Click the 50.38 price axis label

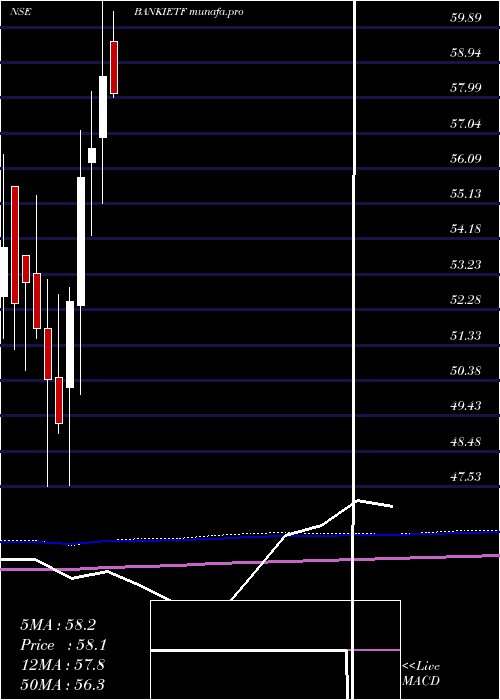[465, 371]
